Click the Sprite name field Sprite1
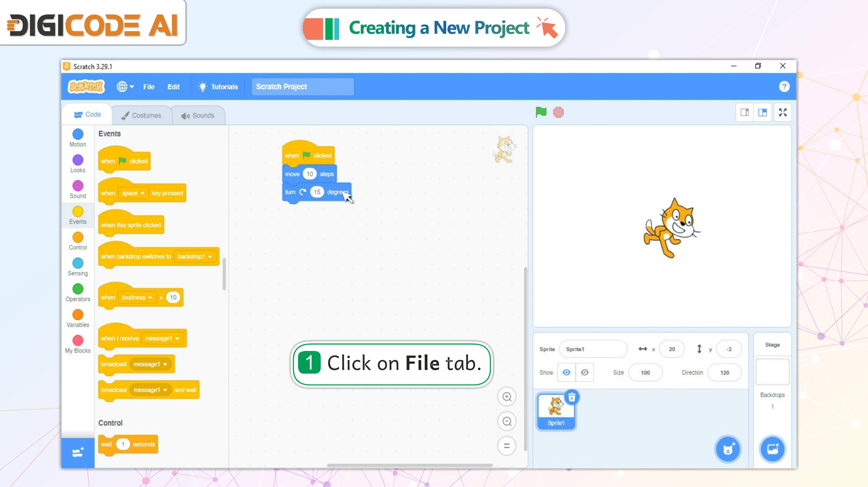 (x=593, y=349)
